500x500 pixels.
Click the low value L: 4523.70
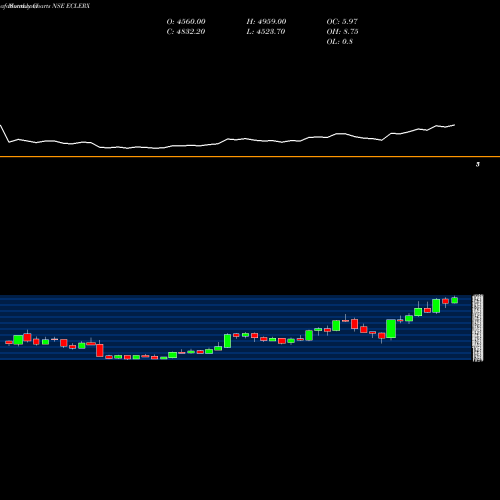pyautogui.click(x=266, y=32)
